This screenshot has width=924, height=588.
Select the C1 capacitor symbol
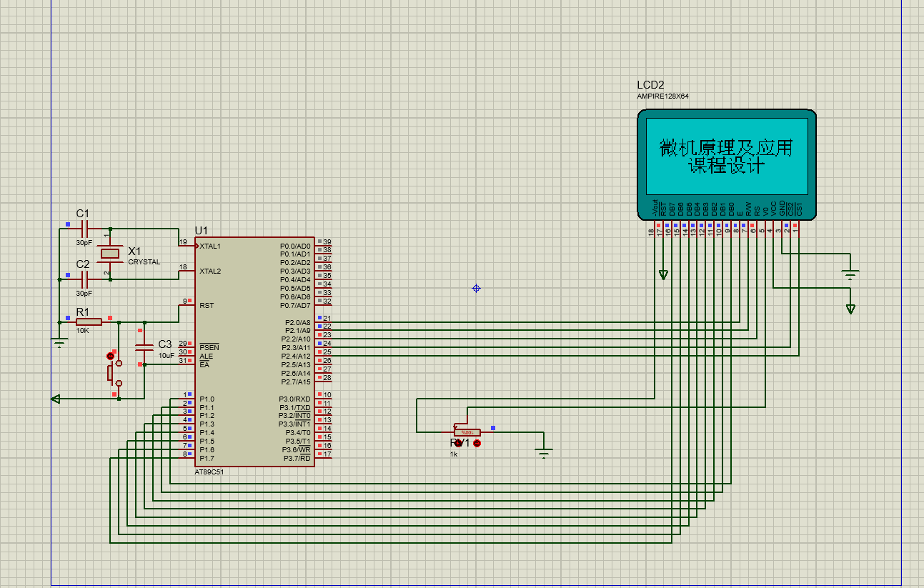tap(84, 229)
